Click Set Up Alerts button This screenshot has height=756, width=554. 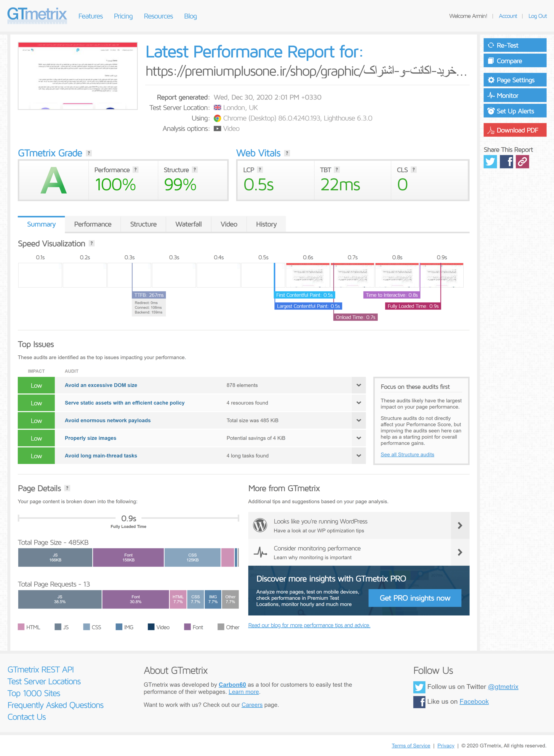[x=515, y=111]
